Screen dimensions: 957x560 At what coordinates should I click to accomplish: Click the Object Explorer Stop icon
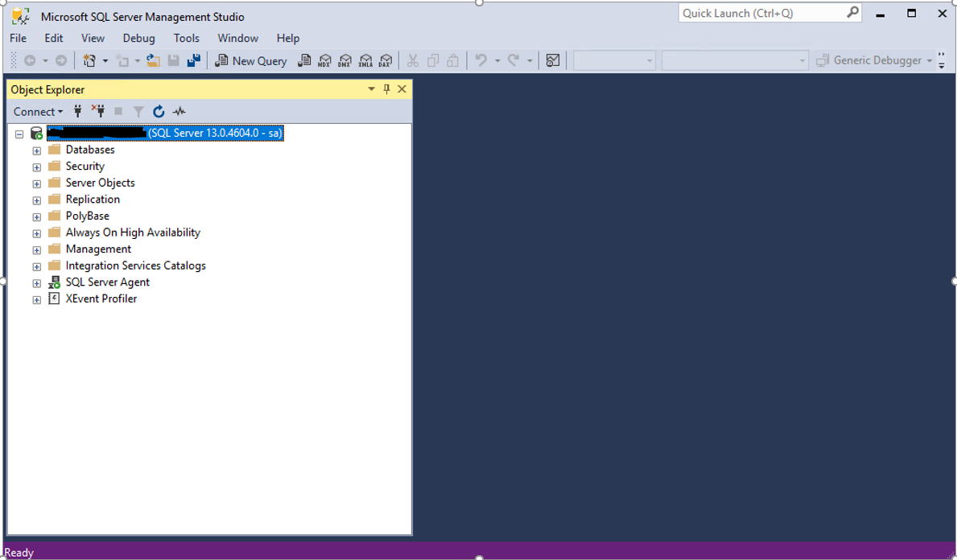pos(118,111)
